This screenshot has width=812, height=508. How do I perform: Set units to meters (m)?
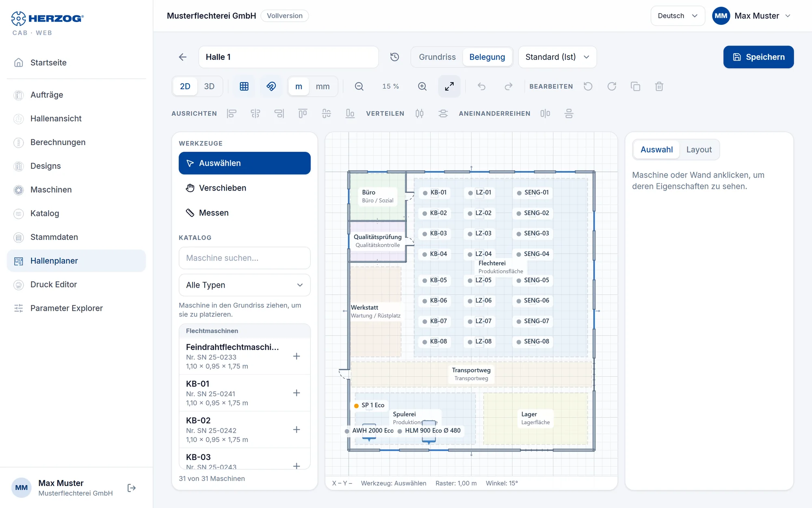[299, 86]
